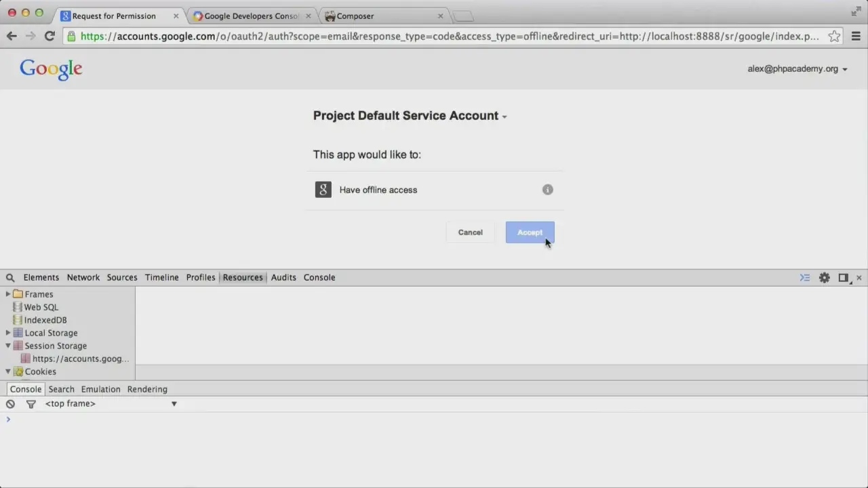
Task: Click the Cancel button
Action: 470,232
